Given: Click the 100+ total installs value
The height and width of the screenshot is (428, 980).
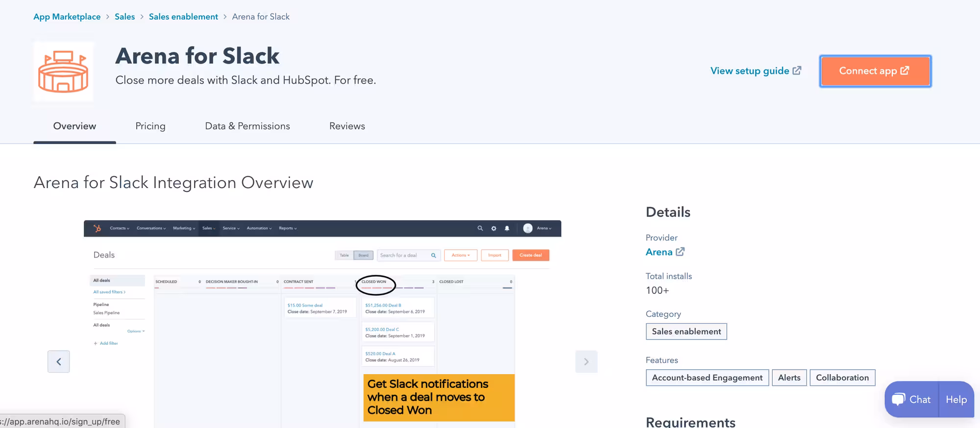Looking at the screenshot, I should 657,290.
